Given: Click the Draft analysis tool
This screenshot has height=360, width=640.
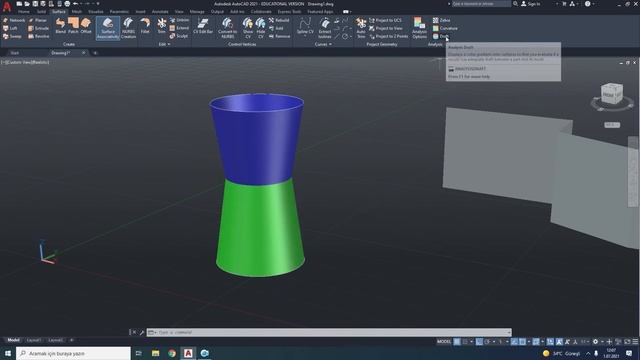Looking at the screenshot, I should (x=441, y=36).
